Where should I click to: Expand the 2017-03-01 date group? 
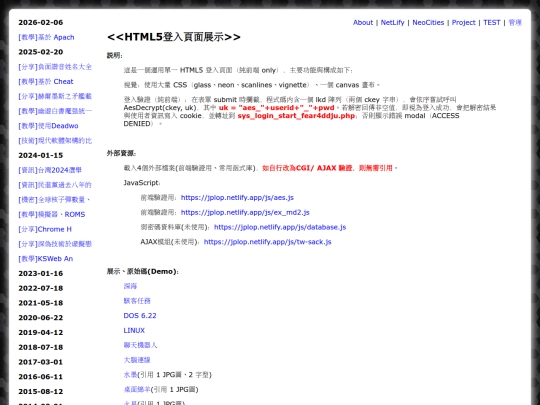[41, 362]
